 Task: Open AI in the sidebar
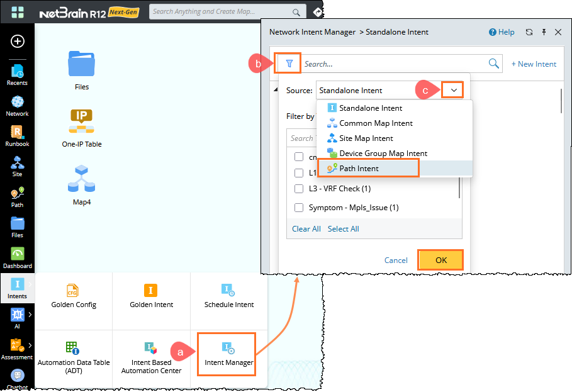point(17,319)
